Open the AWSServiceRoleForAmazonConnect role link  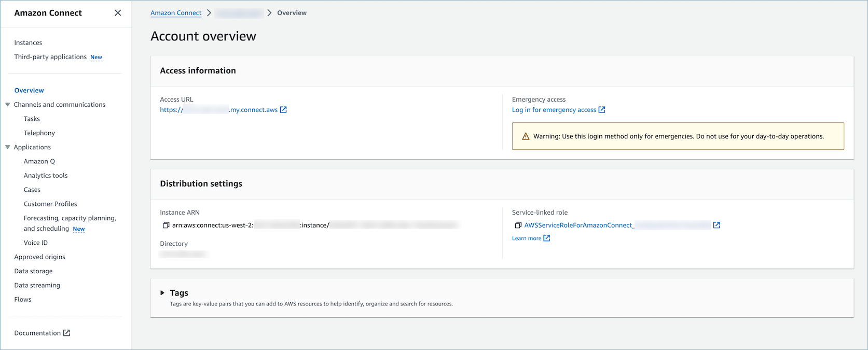pos(578,225)
